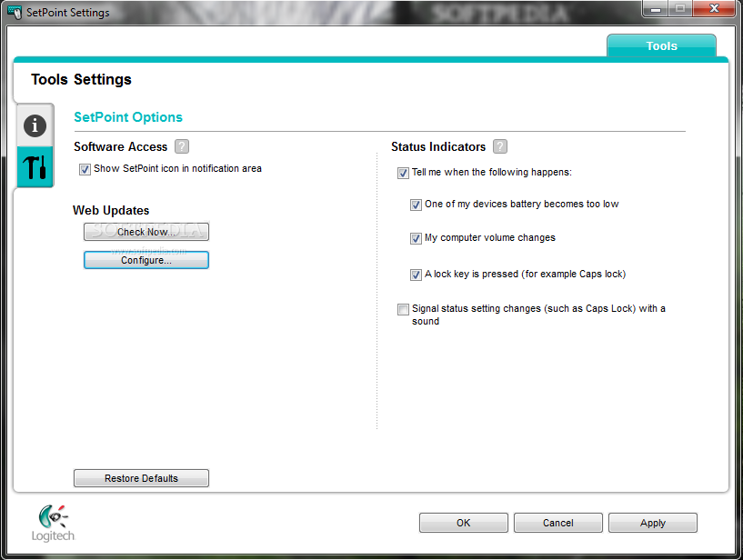Apply the settings changes

click(x=653, y=523)
